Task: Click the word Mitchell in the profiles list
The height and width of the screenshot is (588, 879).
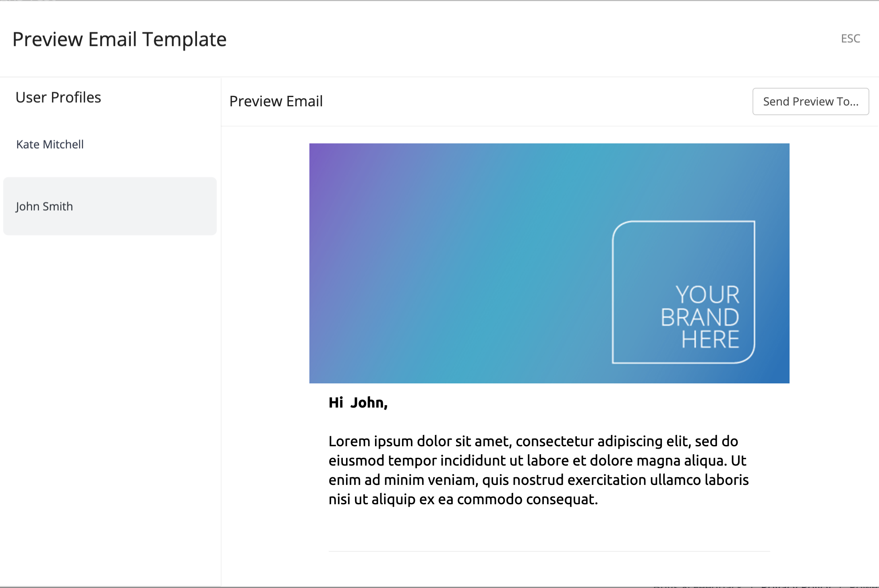Action: pyautogui.click(x=63, y=145)
